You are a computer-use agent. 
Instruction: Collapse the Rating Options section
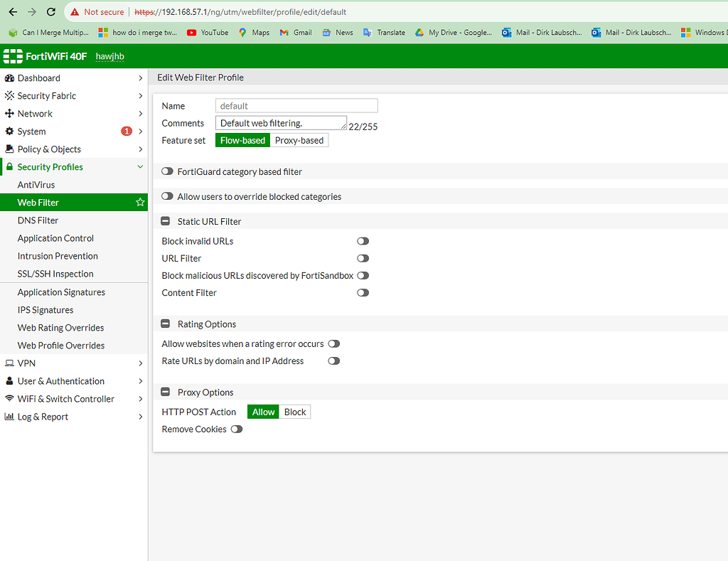click(165, 324)
